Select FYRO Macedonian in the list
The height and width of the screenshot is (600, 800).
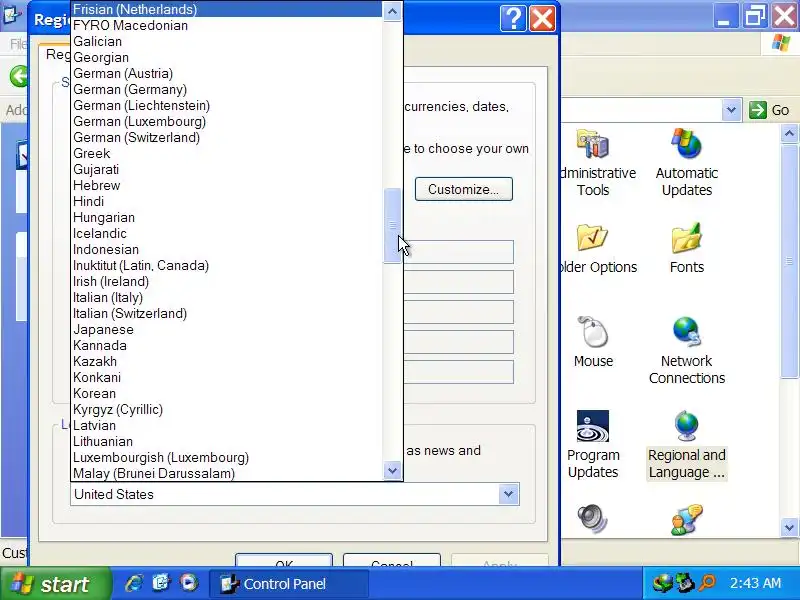click(227, 26)
